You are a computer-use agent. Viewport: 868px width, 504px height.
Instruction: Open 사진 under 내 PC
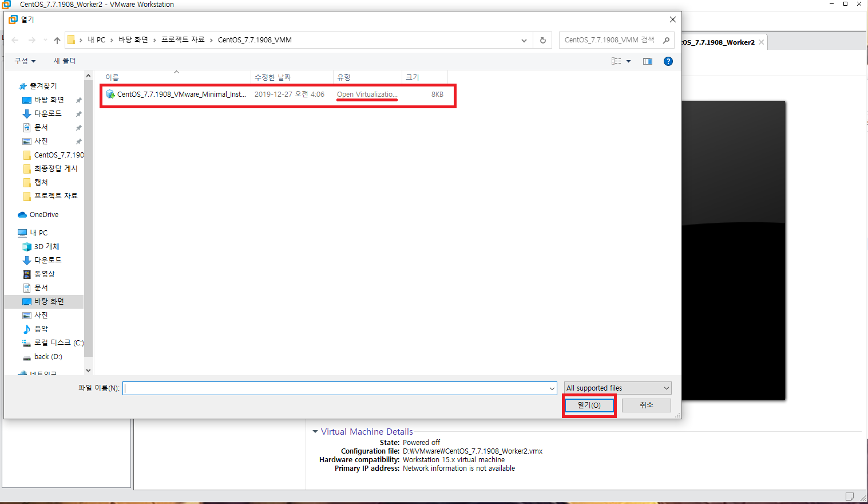(x=41, y=315)
